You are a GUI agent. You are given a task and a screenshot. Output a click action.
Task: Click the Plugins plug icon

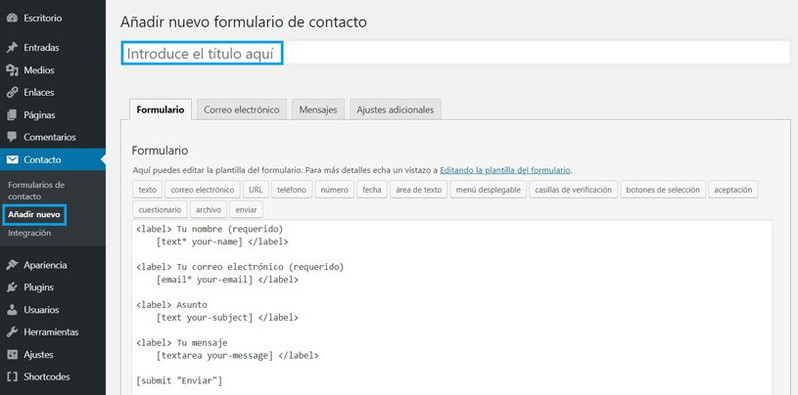[x=12, y=288]
